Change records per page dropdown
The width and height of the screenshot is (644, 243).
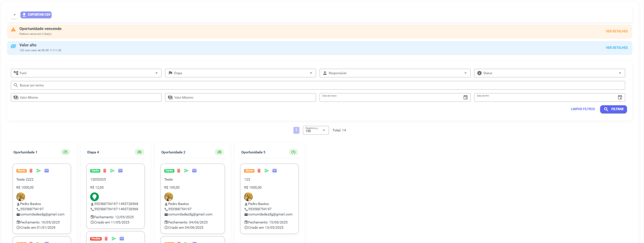pos(316,130)
